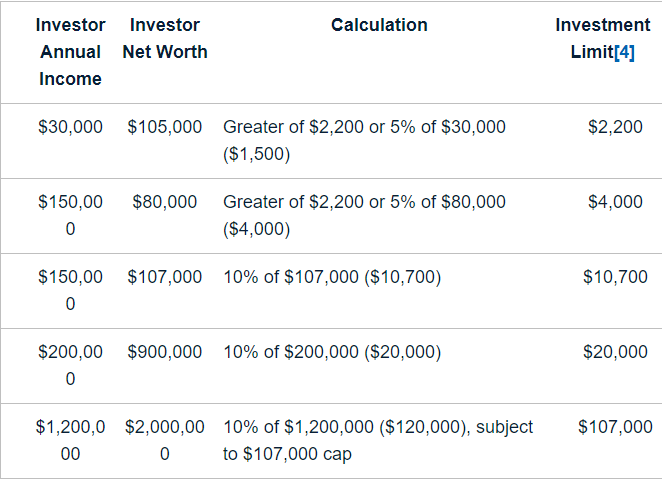662x479 pixels.
Task: Click the $20,000 investment limit cell
Action: point(615,352)
